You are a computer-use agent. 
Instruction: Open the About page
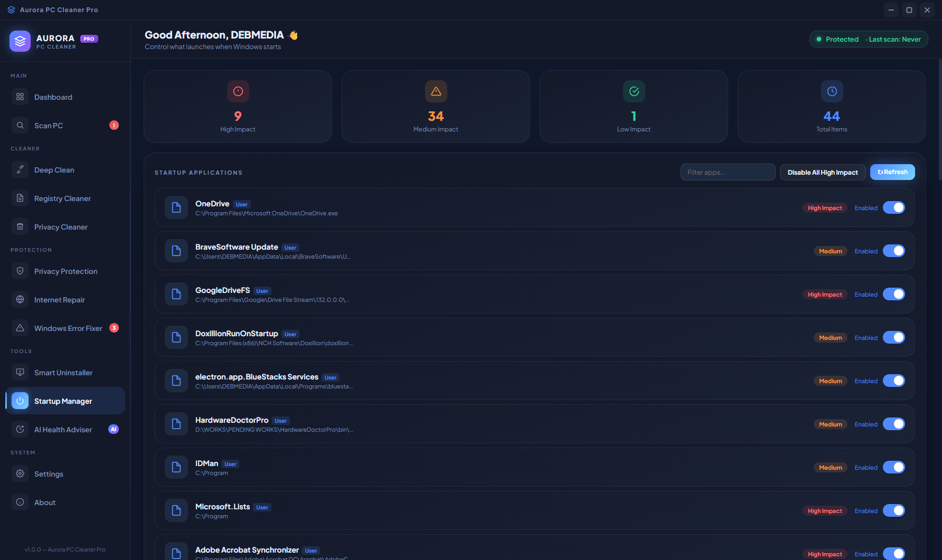tap(65, 502)
